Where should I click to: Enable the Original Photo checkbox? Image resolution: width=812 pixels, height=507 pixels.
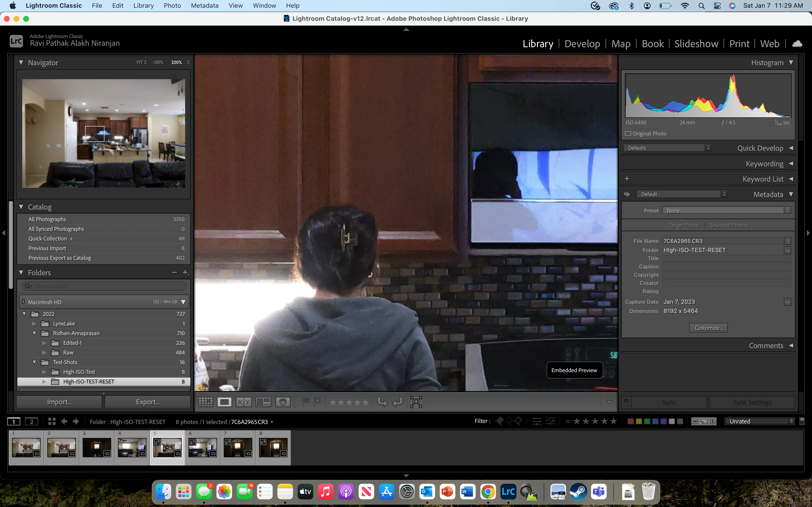(x=628, y=134)
